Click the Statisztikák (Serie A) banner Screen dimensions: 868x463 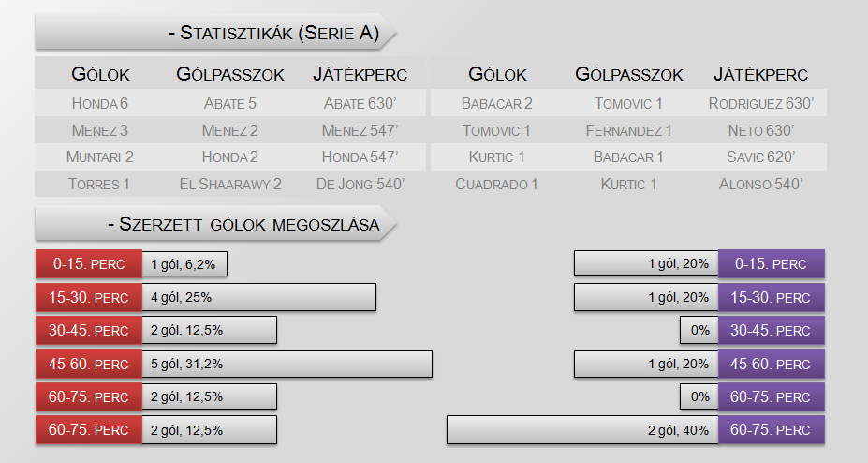[216, 32]
